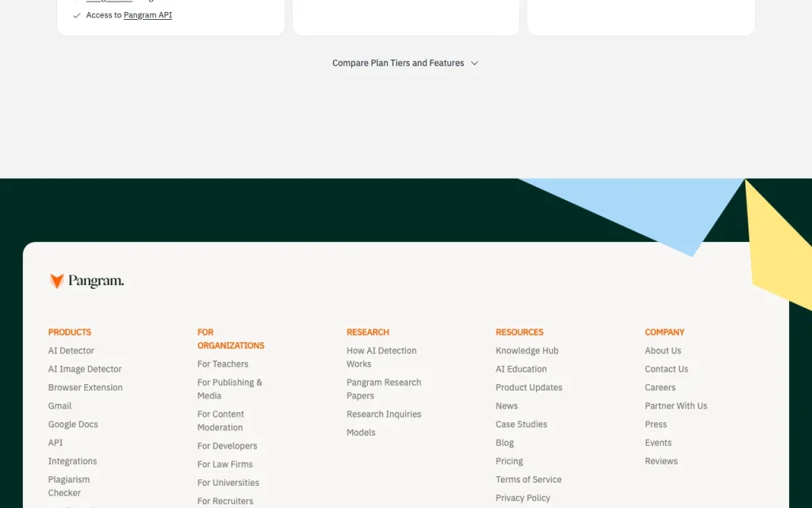Go to Research Inquiries page
This screenshot has width=812, height=508.
pyautogui.click(x=384, y=414)
